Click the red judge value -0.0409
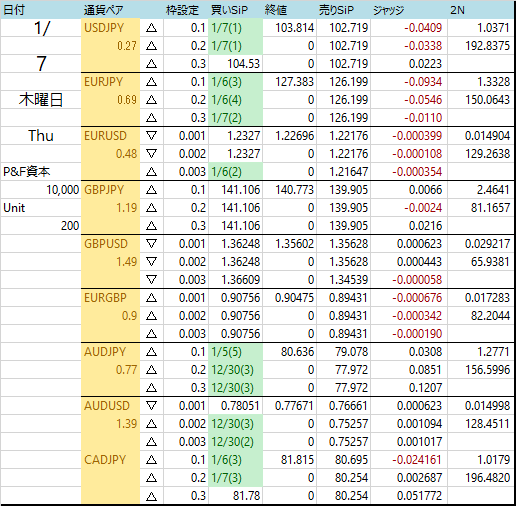Viewport: 516px width, 506px height. coord(423,28)
